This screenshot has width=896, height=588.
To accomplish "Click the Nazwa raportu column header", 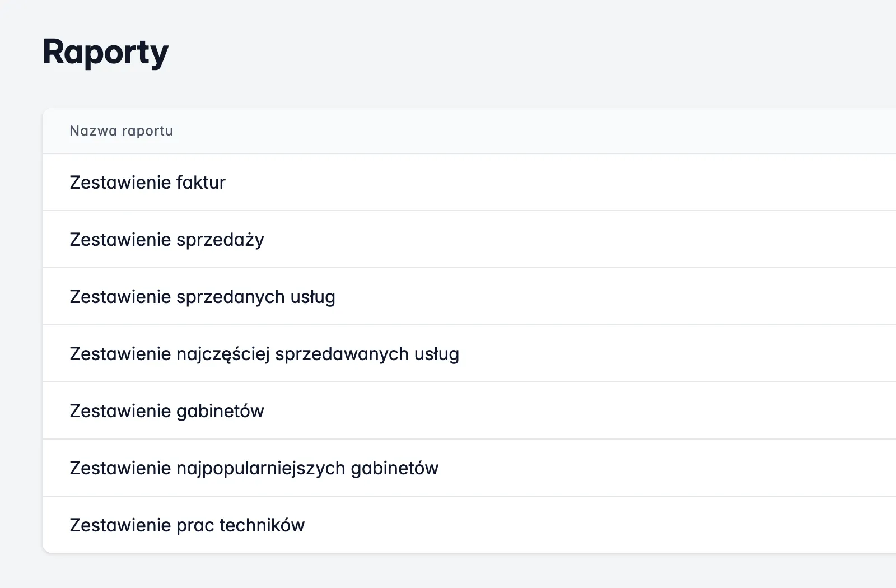I will pyautogui.click(x=121, y=131).
